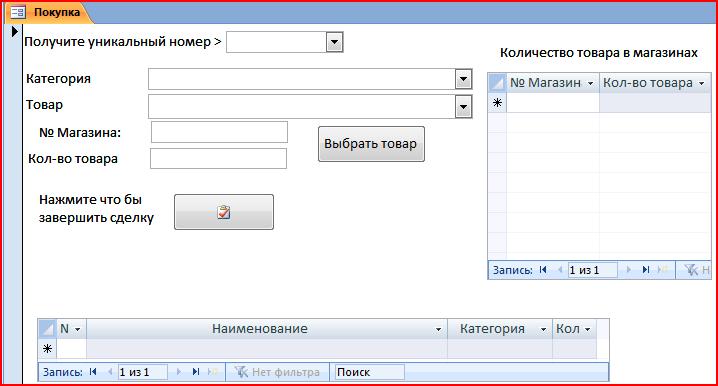Select all rows via bottom table corner selector
Image resolution: width=718 pixels, height=386 pixels.
click(x=47, y=329)
